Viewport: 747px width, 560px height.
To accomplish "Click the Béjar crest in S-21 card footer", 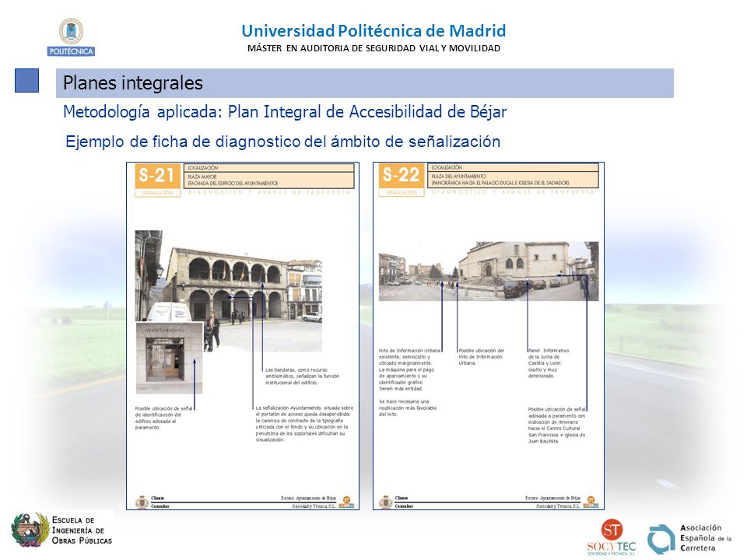I will 142,502.
